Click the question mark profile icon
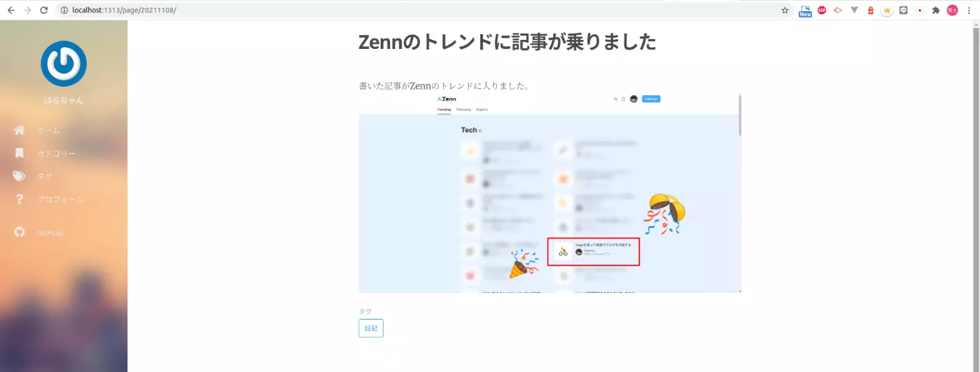The width and height of the screenshot is (980, 372). tap(20, 199)
